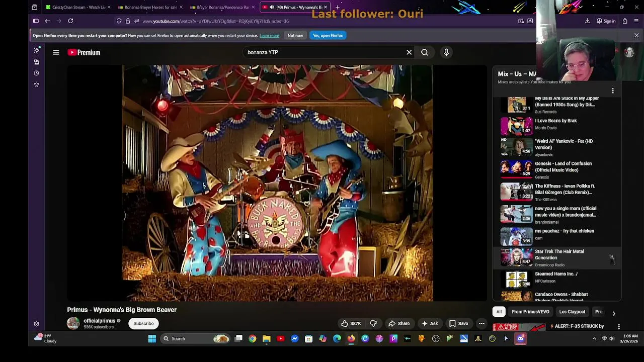Open Firefox sidebar settings gear
Screen dimensions: 644x362
36,324
